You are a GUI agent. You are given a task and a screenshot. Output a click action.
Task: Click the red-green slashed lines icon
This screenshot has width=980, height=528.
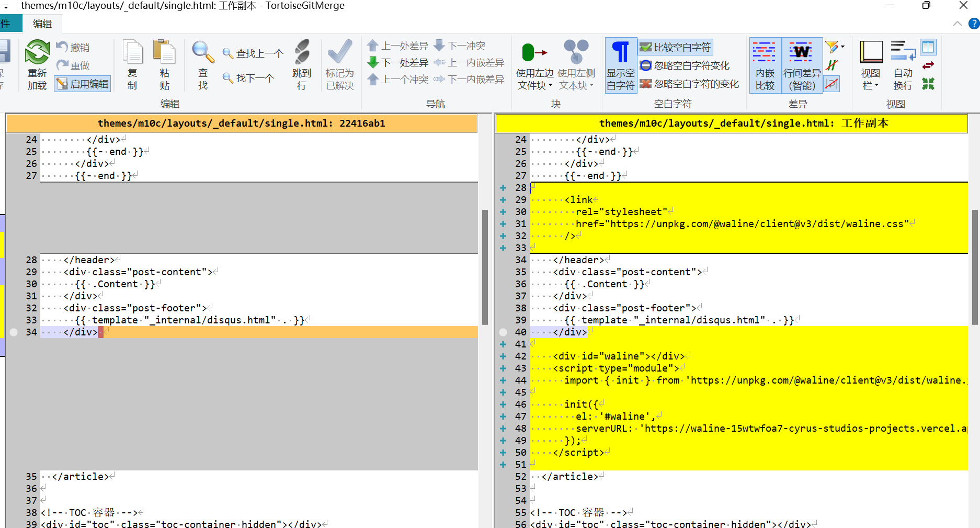coord(831,65)
